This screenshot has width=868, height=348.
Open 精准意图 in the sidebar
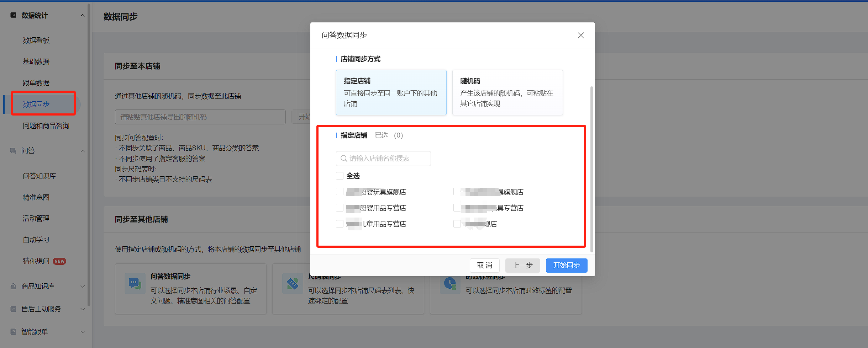pos(36,197)
